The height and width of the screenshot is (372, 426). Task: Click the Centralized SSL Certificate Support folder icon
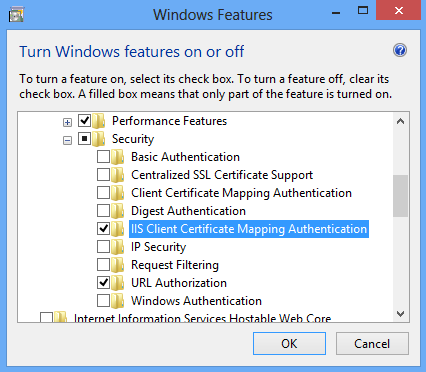click(x=118, y=175)
